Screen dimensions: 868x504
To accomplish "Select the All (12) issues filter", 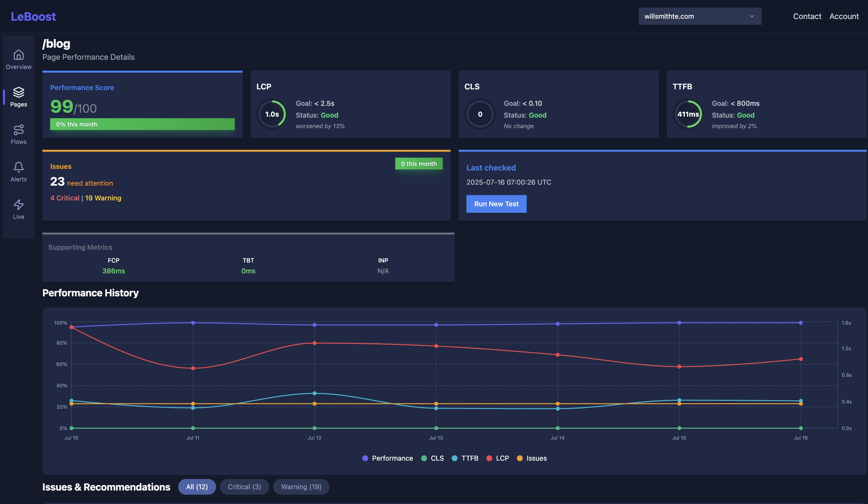I will point(197,487).
